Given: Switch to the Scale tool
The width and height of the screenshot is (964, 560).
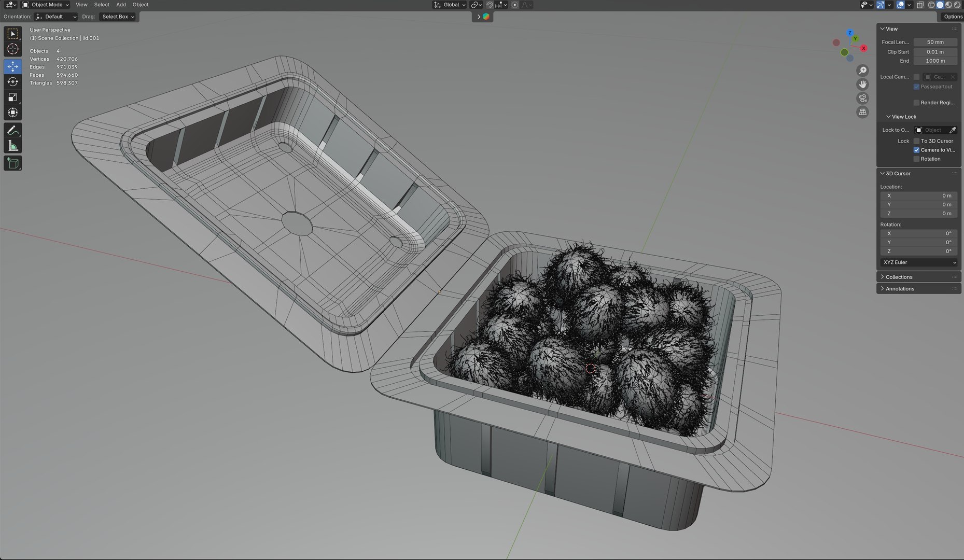Looking at the screenshot, I should (13, 97).
